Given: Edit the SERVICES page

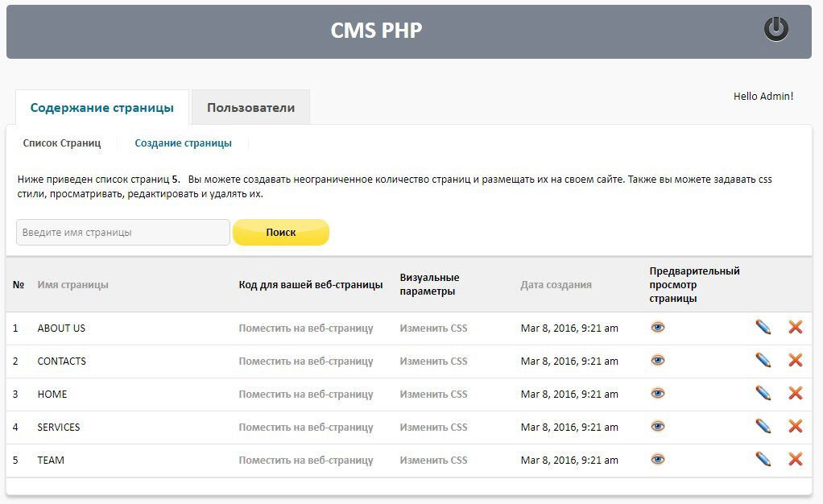Looking at the screenshot, I should click(x=763, y=426).
